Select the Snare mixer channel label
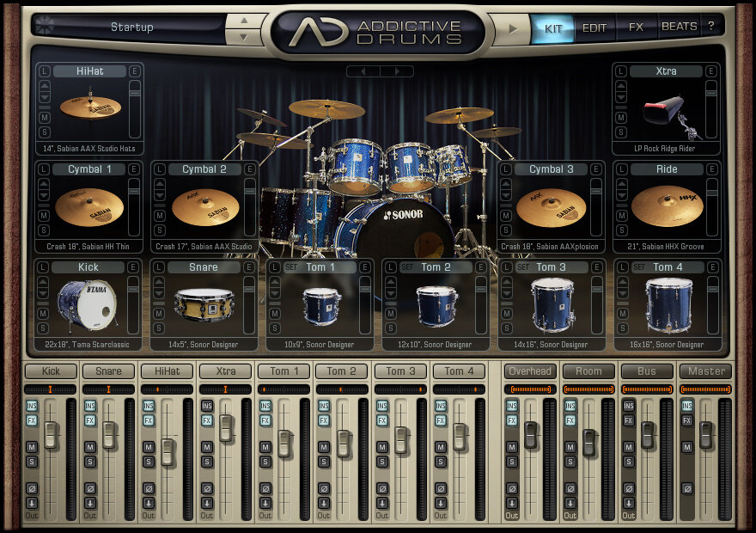Viewport: 756px width, 533px height. click(108, 371)
